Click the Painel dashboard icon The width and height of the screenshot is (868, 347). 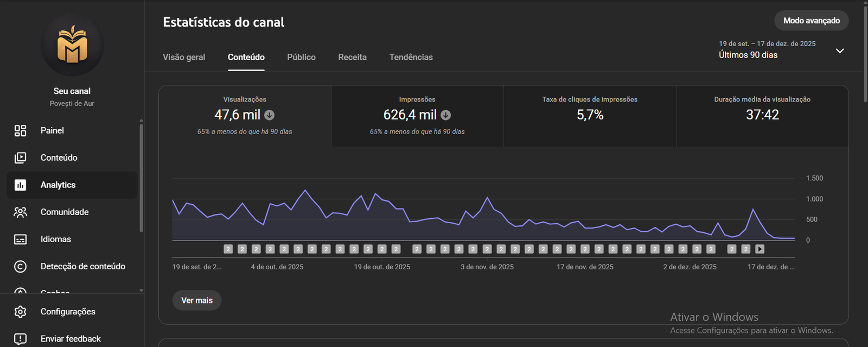[x=20, y=130]
